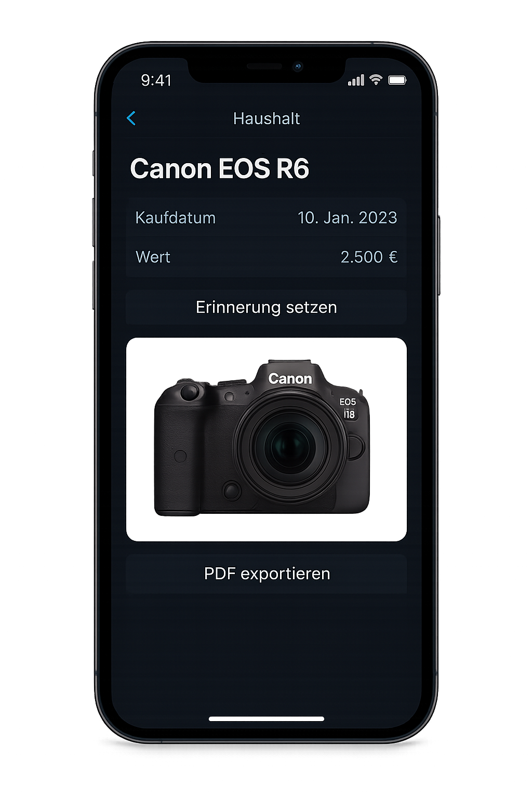Tap the blue back chevron
The image size is (532, 798).
131,118
